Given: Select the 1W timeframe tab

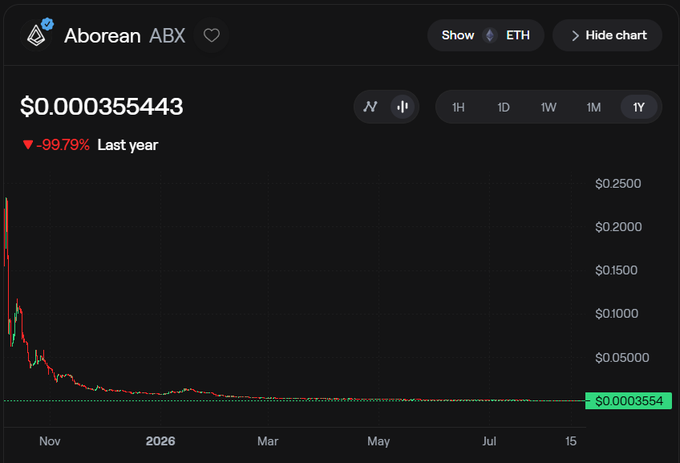Looking at the screenshot, I should [549, 107].
